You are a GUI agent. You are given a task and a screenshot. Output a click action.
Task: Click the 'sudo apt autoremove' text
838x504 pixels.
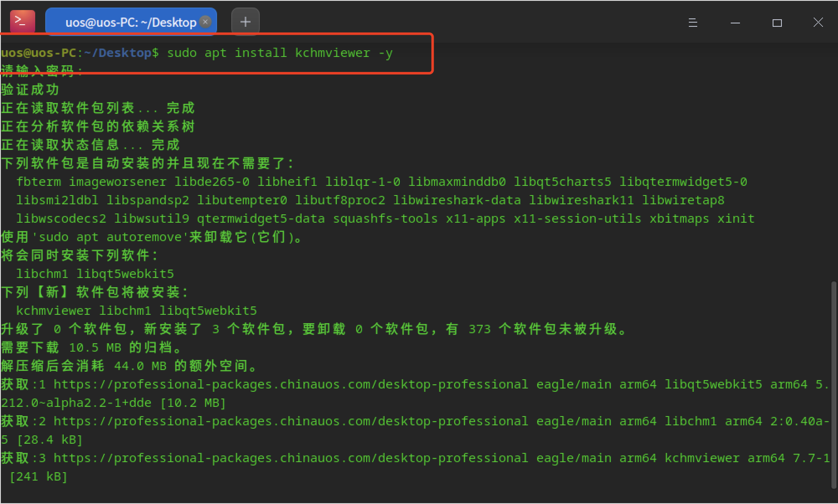(110, 237)
